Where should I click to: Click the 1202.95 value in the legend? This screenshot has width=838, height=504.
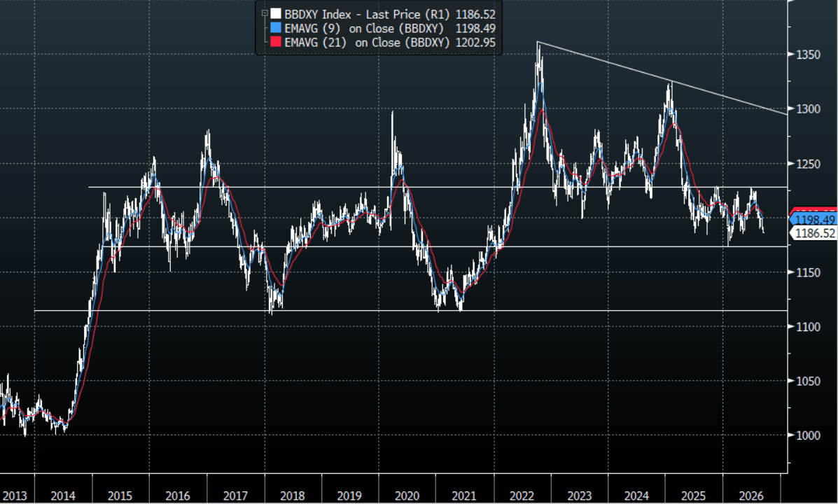(475, 42)
